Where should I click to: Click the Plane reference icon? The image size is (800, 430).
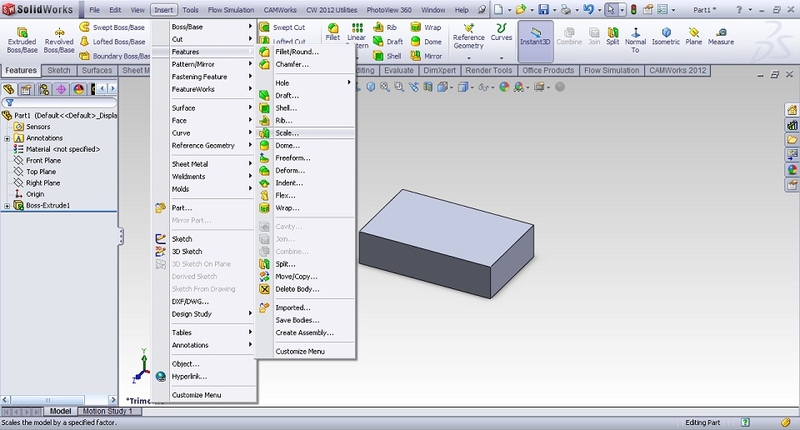click(694, 30)
